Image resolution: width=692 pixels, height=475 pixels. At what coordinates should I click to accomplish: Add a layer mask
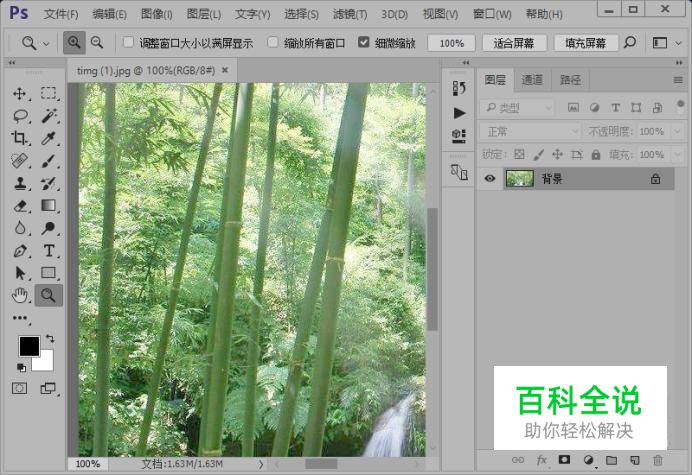pos(564,460)
